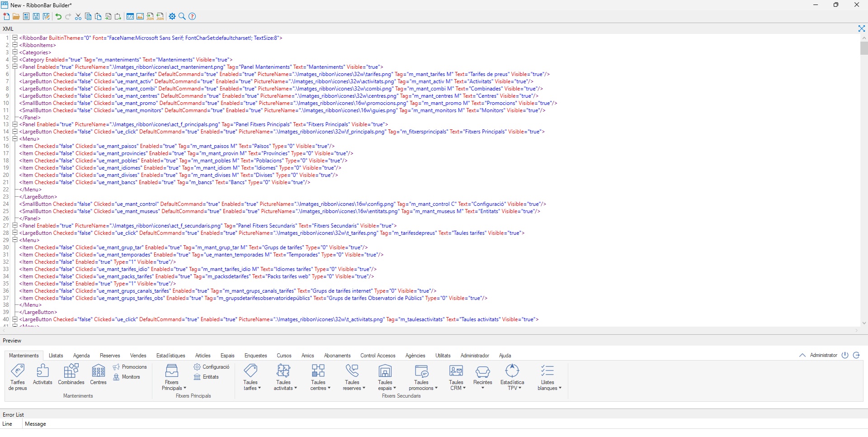Open the Control Accesos ribbon tab

pyautogui.click(x=377, y=356)
